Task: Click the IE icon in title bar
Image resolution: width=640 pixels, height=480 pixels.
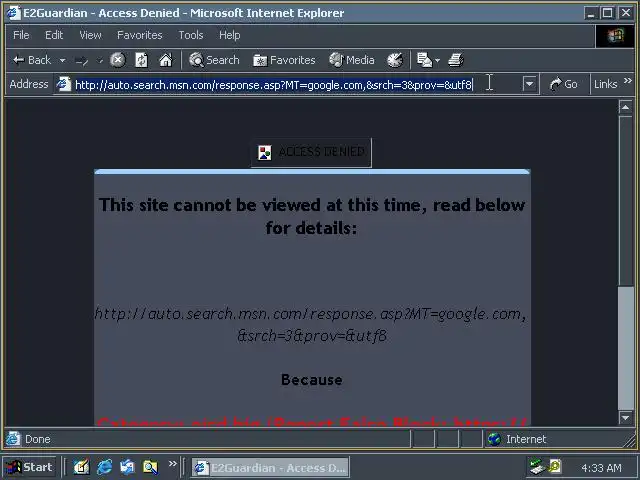Action: coord(13,13)
